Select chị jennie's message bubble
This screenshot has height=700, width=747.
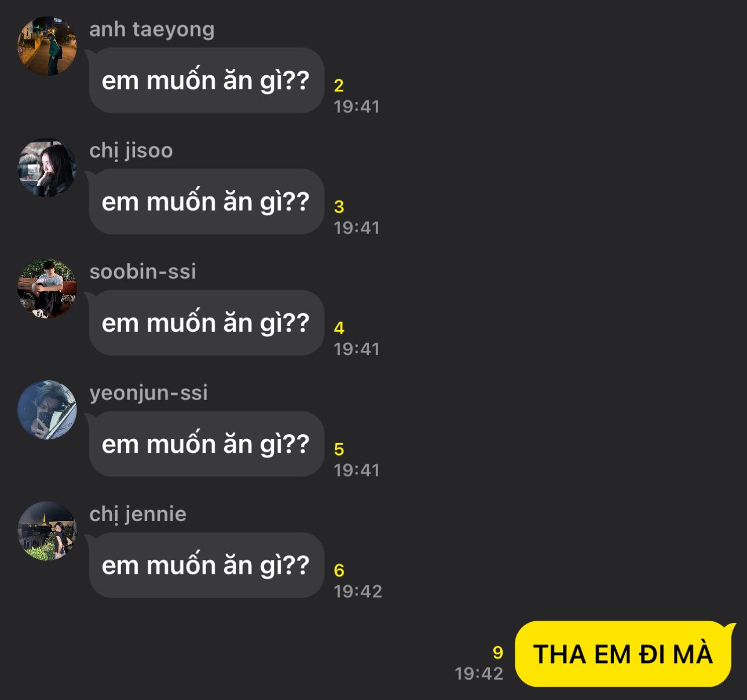206,565
